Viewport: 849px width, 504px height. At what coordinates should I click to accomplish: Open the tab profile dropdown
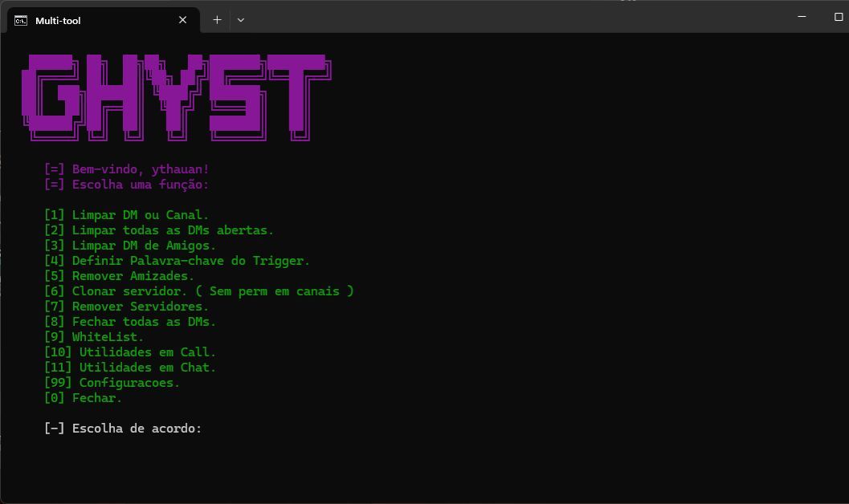[241, 20]
